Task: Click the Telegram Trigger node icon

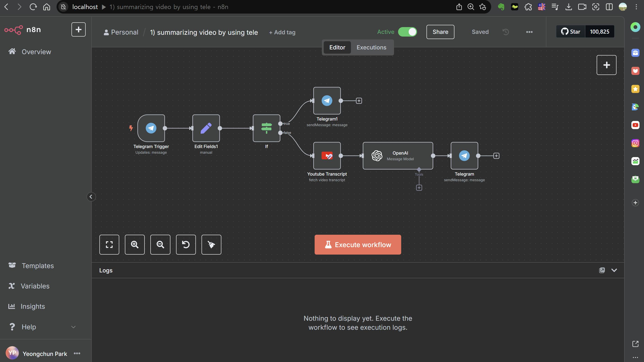Action: click(151, 128)
